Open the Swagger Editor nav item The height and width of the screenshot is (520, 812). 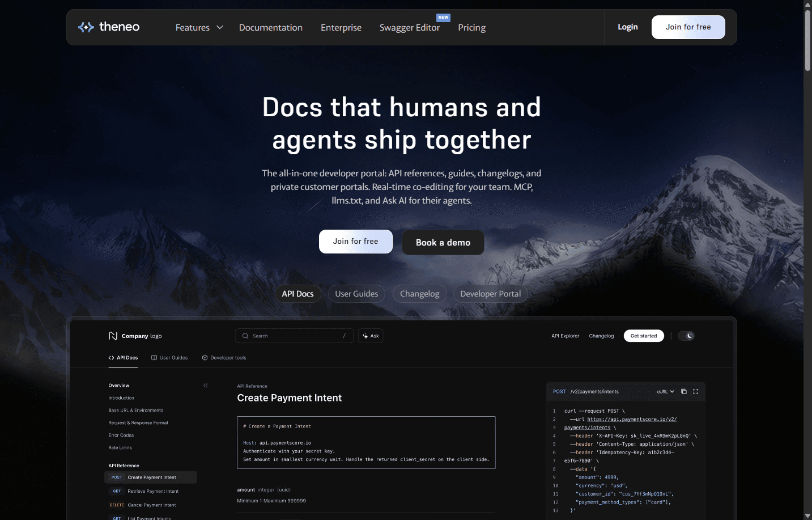click(x=410, y=27)
